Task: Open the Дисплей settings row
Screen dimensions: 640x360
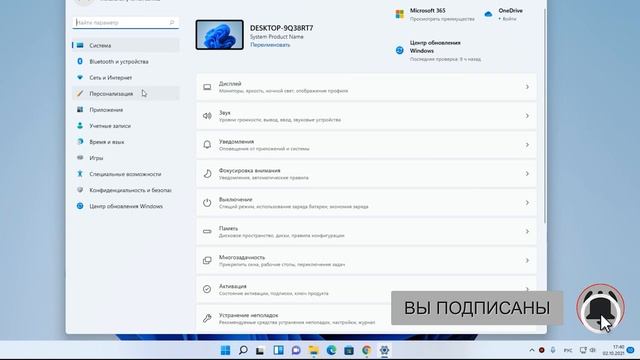Action: pyautogui.click(x=366, y=87)
